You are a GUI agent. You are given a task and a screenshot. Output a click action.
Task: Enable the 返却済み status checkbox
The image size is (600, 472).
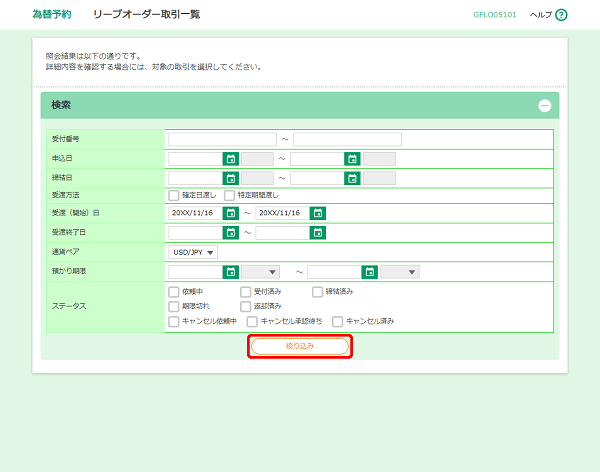coord(246,306)
